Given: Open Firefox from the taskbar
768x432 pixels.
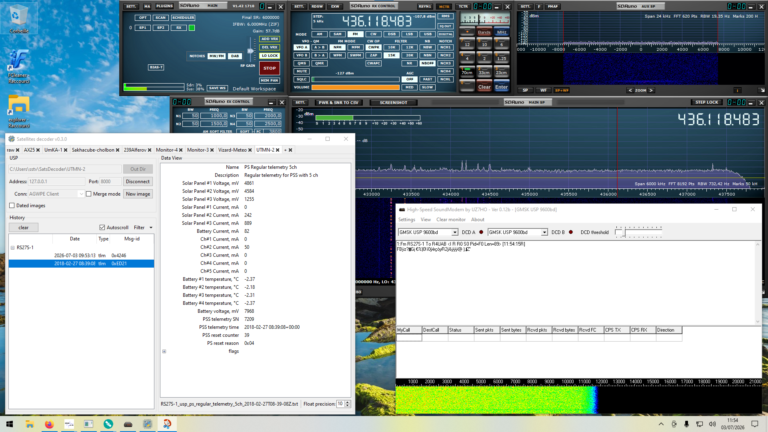Looking at the screenshot, I should 49,424.
